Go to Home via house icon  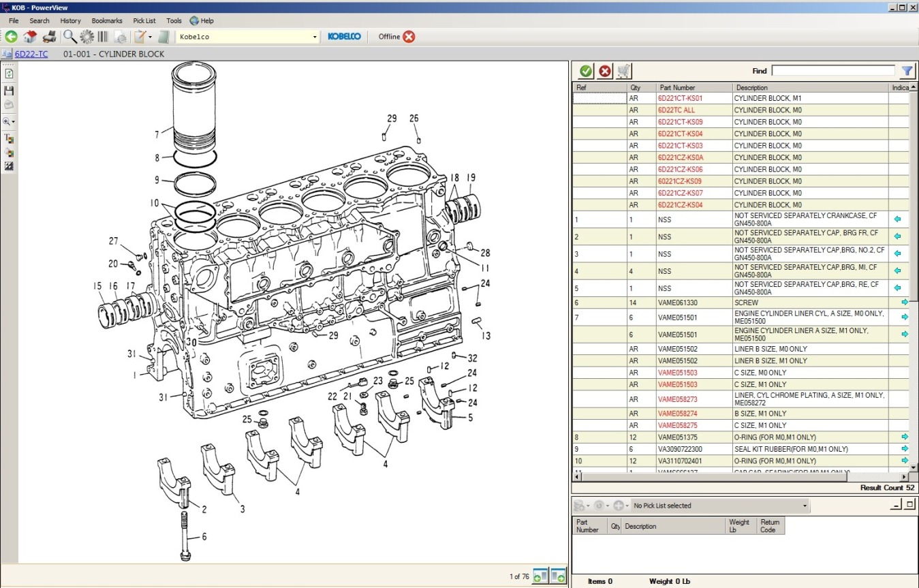30,37
